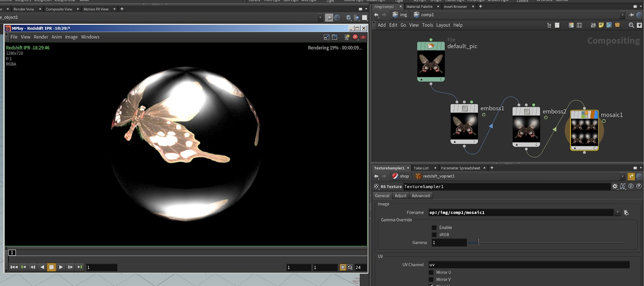Jump to last frame in MPlay
The height and width of the screenshot is (286, 644).
[80, 267]
